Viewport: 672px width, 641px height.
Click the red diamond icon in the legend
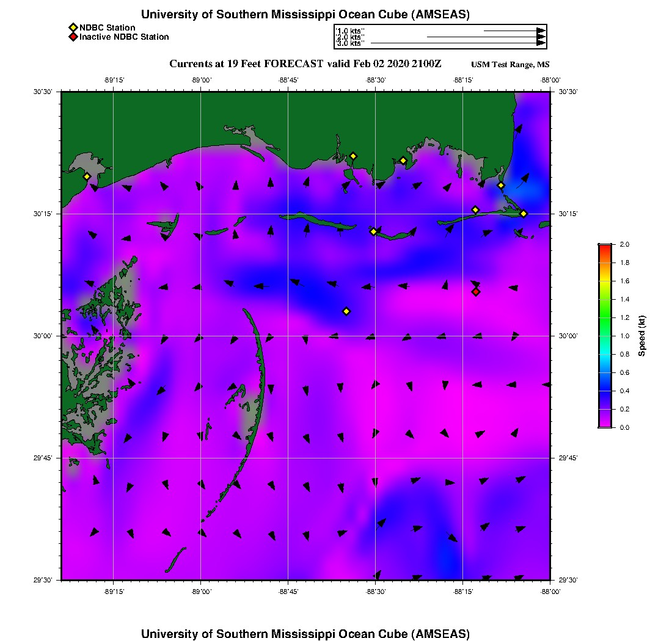click(x=73, y=37)
